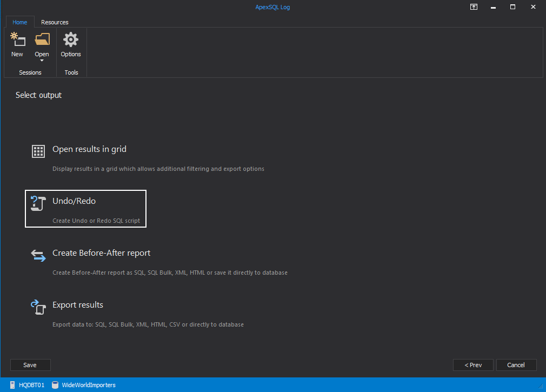Select the Create Before-After report option

click(101, 253)
